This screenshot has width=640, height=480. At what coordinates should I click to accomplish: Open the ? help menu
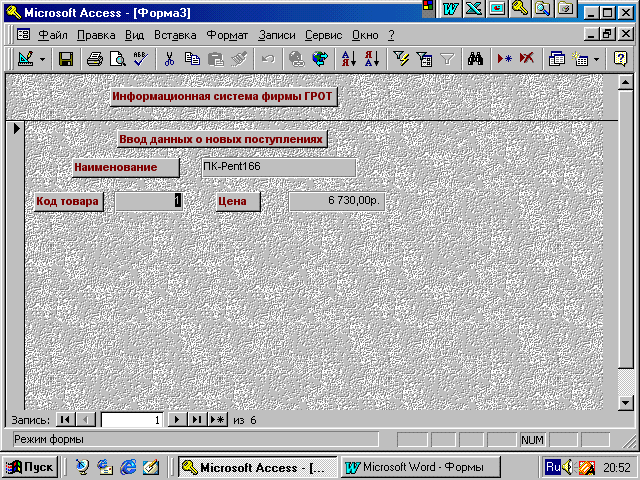coord(391,36)
